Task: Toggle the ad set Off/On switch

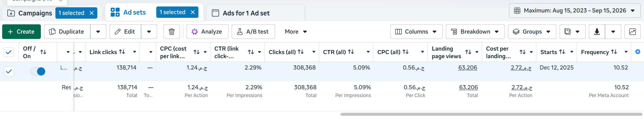Action: pyautogui.click(x=38, y=71)
